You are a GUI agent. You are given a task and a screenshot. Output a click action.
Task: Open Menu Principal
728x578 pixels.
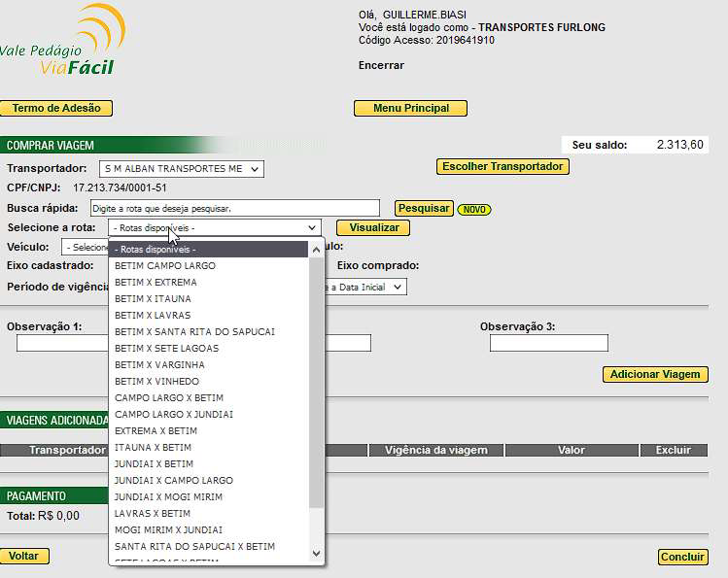(x=410, y=108)
